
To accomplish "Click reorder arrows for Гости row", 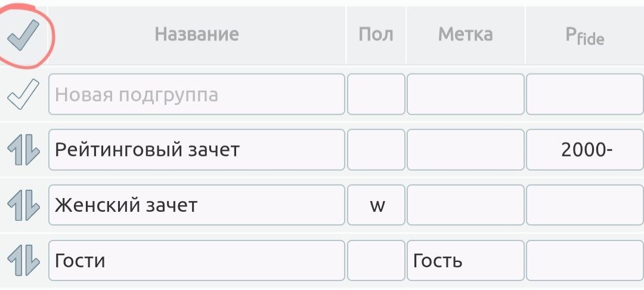I will (x=23, y=261).
